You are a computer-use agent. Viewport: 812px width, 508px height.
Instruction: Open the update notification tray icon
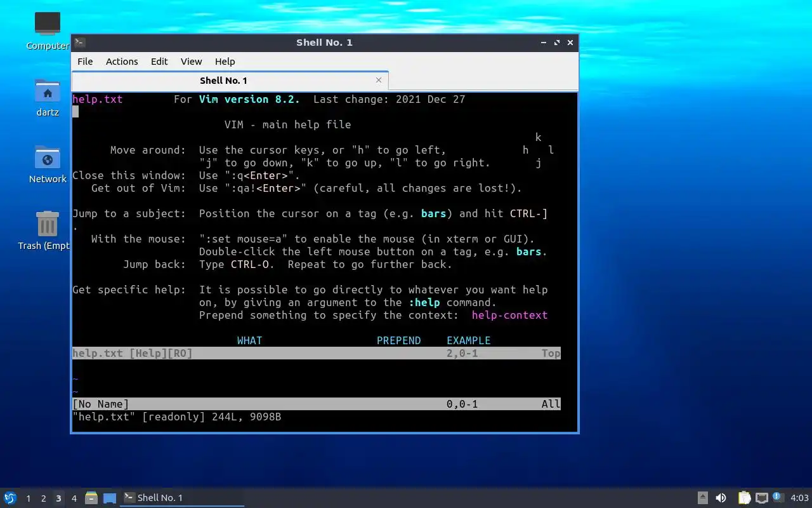click(x=778, y=497)
